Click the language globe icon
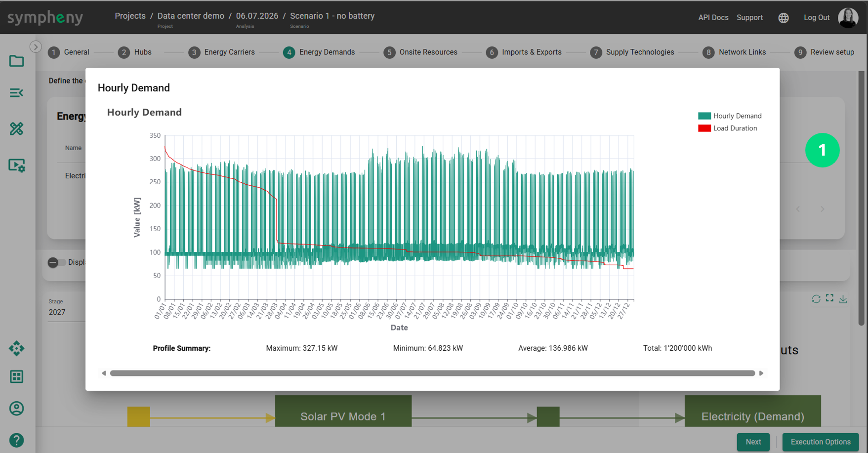Viewport: 868px width, 453px height. point(784,18)
